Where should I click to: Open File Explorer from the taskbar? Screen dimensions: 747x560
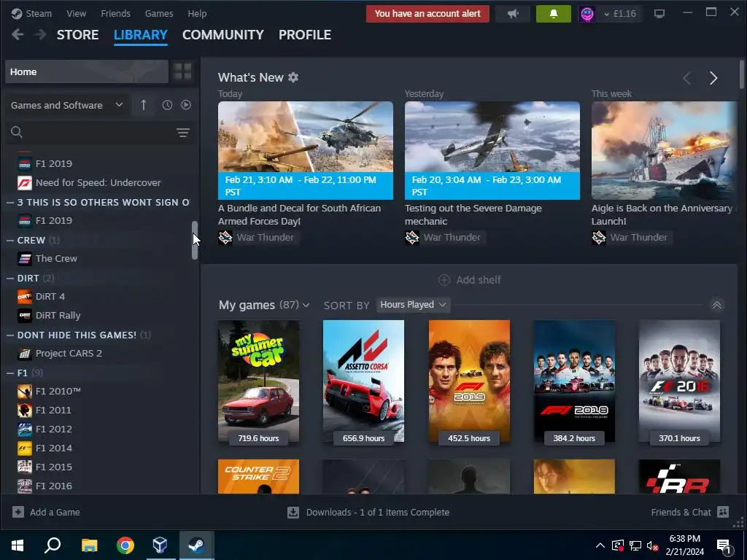(89, 545)
